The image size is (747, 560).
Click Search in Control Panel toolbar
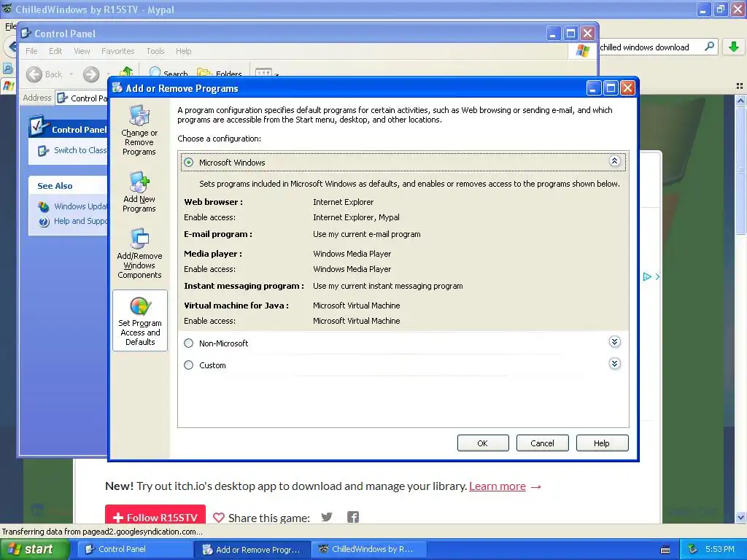coord(169,72)
